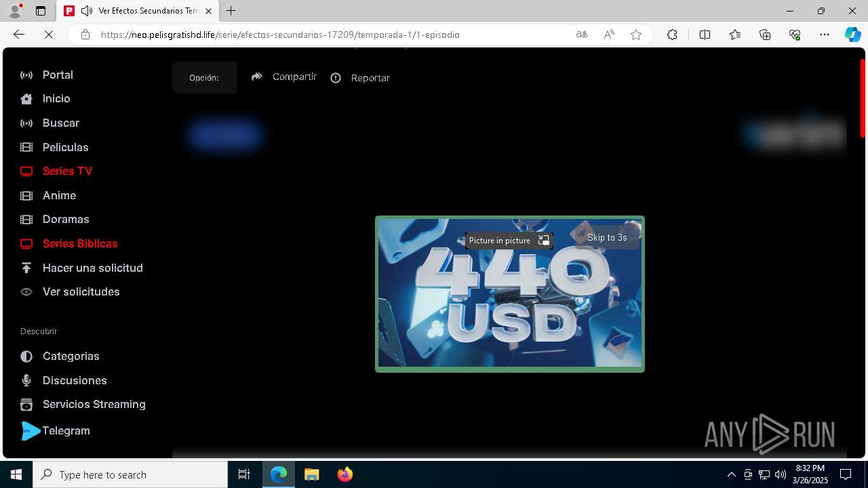
Task: Click Skip to 3s on ad
Action: tap(607, 237)
